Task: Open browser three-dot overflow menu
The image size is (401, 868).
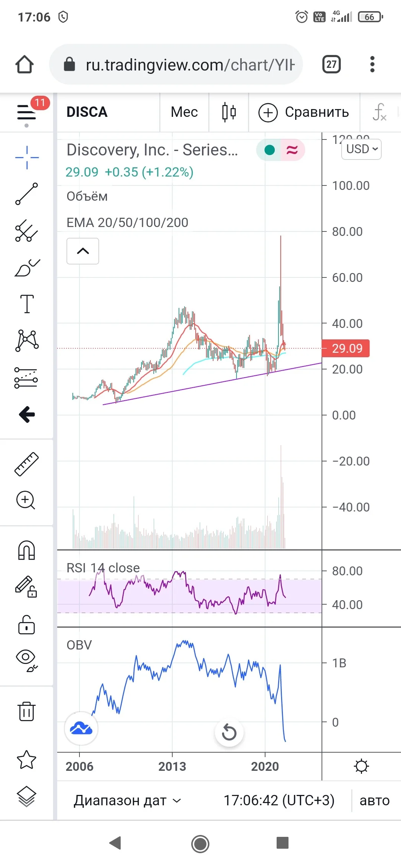Action: click(x=372, y=64)
